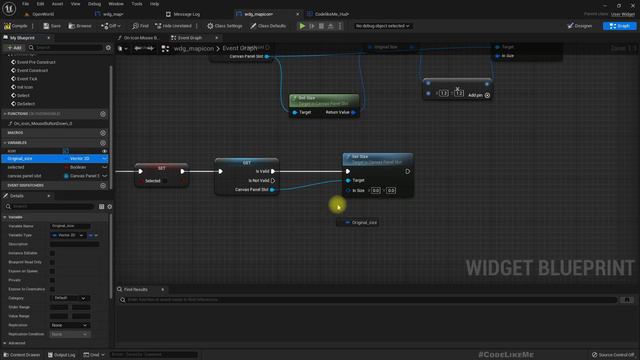Open the File menu
The width and height of the screenshot is (640, 360).
click(x=25, y=4)
